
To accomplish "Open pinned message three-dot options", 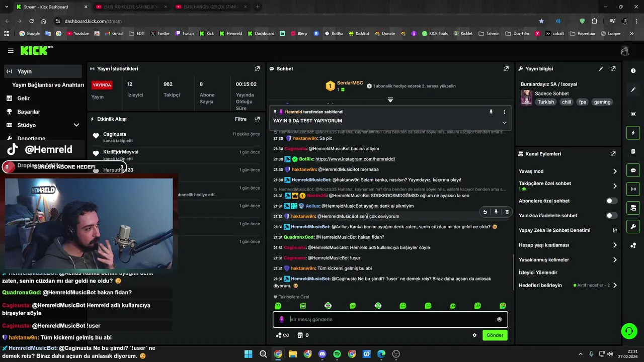I will 504,112.
